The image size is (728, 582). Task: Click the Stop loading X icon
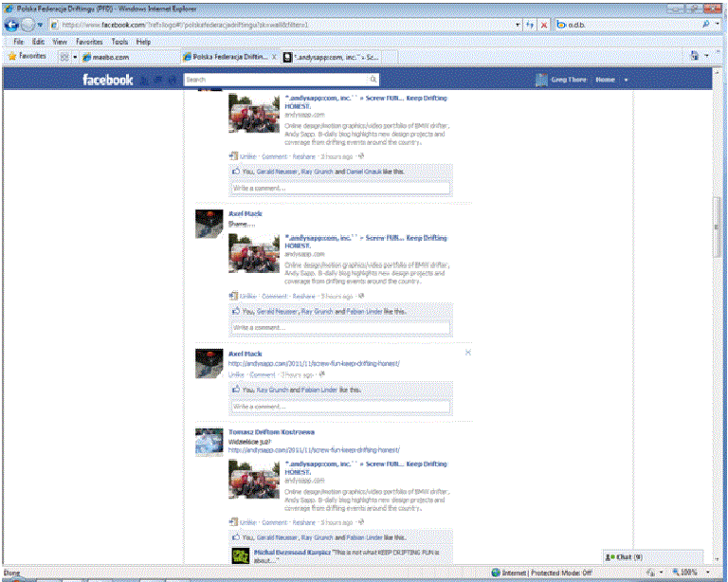544,25
